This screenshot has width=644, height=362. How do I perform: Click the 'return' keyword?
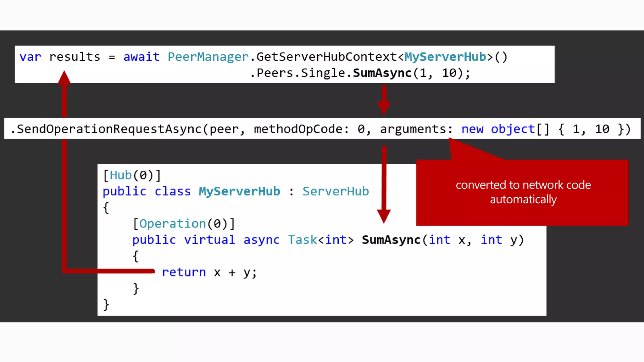[184, 272]
